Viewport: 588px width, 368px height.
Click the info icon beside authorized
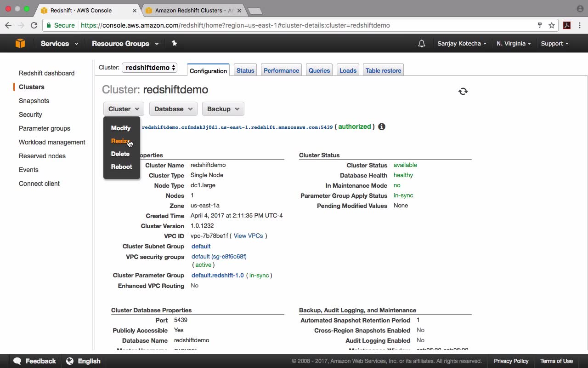(382, 126)
